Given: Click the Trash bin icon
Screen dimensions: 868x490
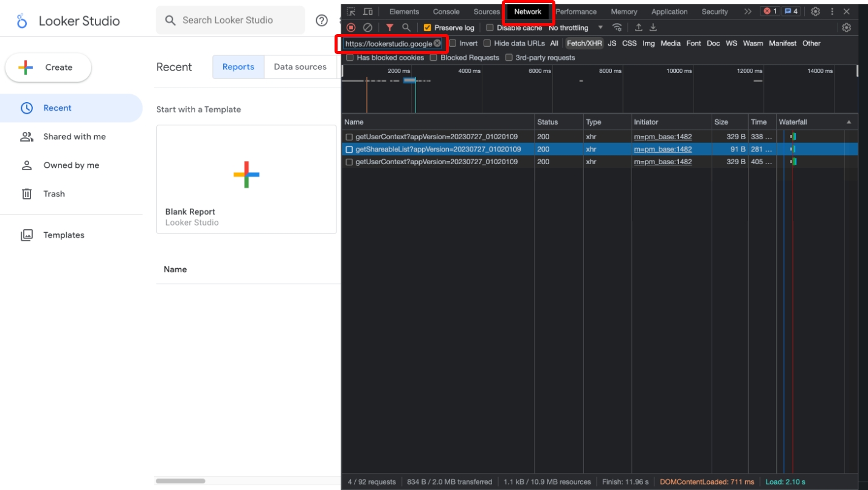Looking at the screenshot, I should point(27,194).
